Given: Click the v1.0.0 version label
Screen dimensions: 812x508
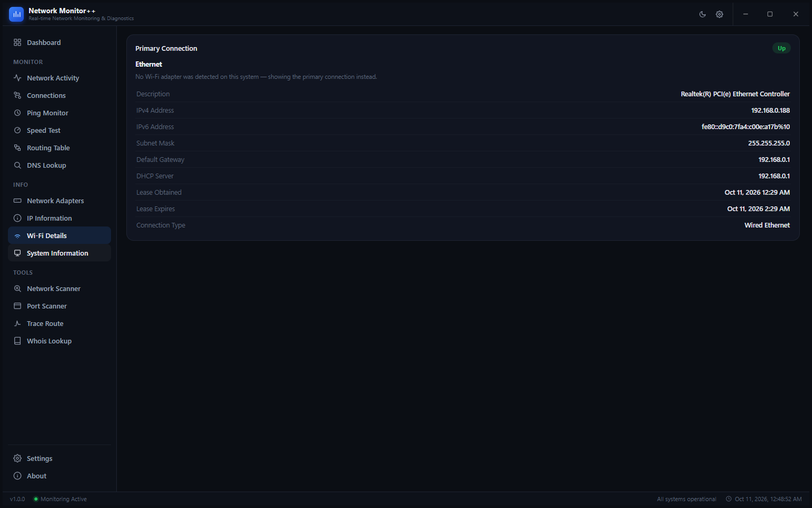Looking at the screenshot, I should tap(17, 499).
